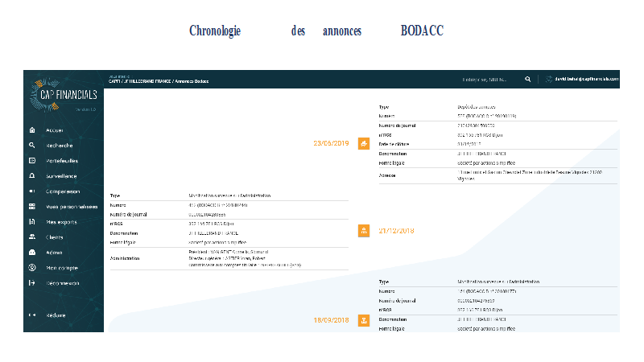Click the Déconnexion logout icon
The width and height of the screenshot is (644, 362).
click(31, 283)
